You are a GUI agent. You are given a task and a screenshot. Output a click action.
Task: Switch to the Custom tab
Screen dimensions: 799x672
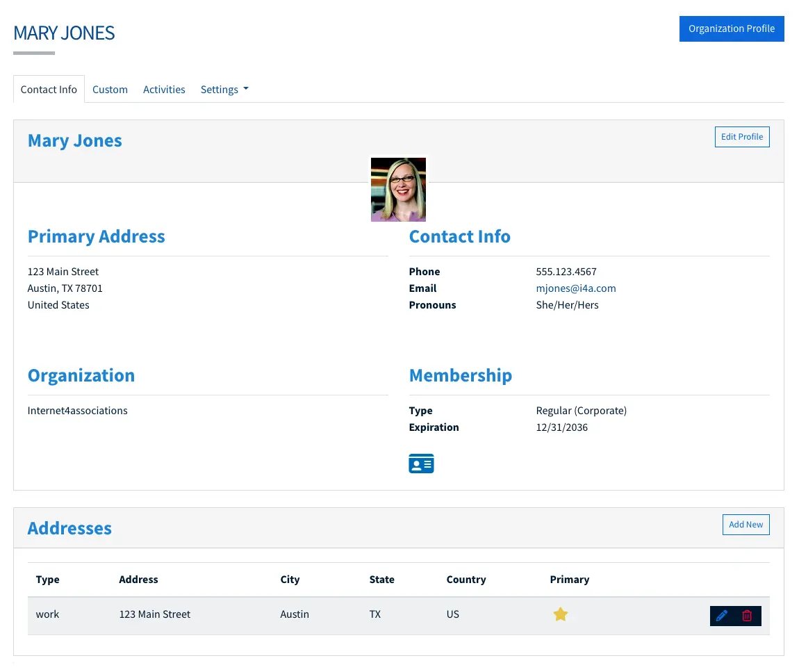coord(110,89)
